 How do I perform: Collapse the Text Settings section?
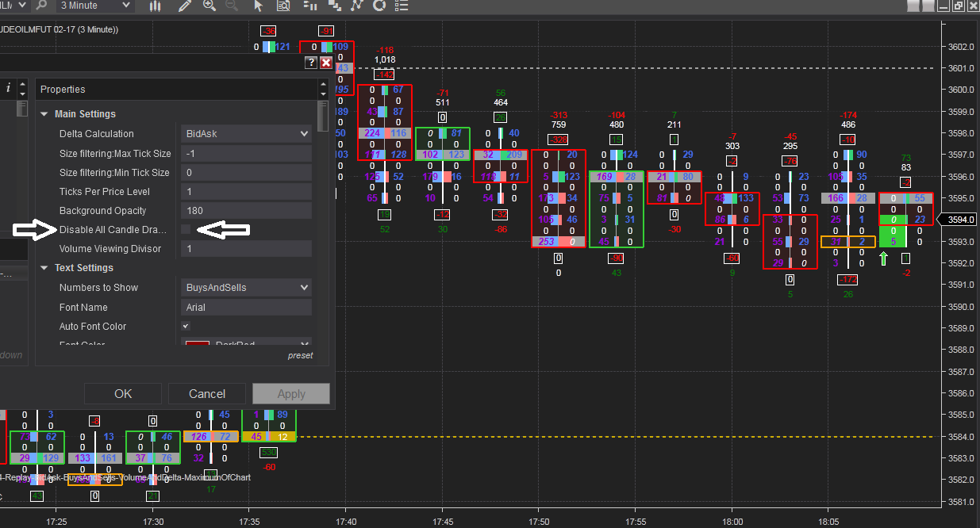click(44, 268)
